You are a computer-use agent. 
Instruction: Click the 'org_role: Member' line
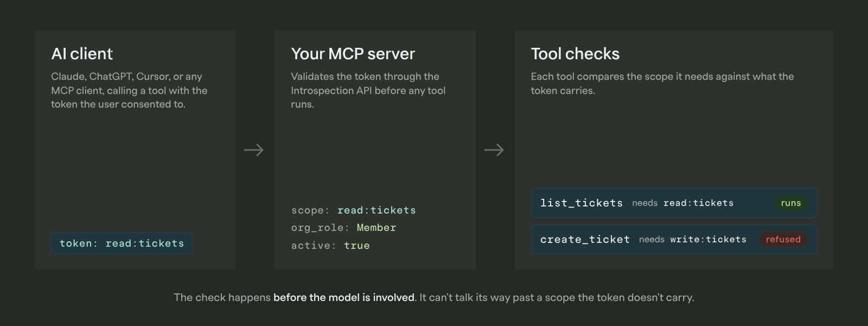tap(344, 228)
